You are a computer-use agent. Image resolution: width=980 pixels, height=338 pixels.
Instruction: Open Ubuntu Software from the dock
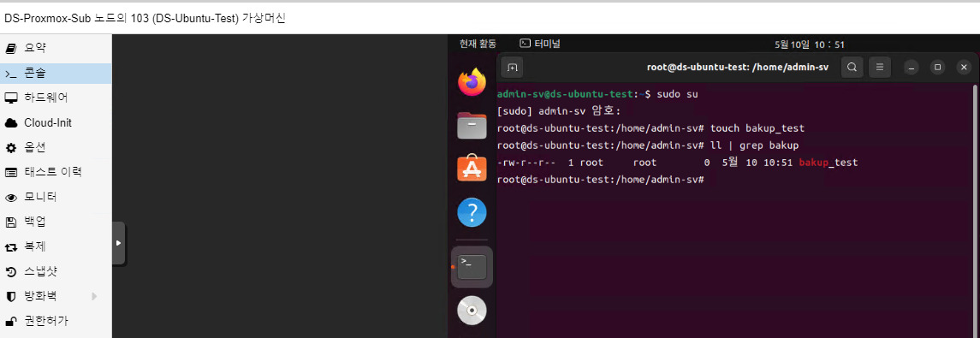[x=472, y=168]
